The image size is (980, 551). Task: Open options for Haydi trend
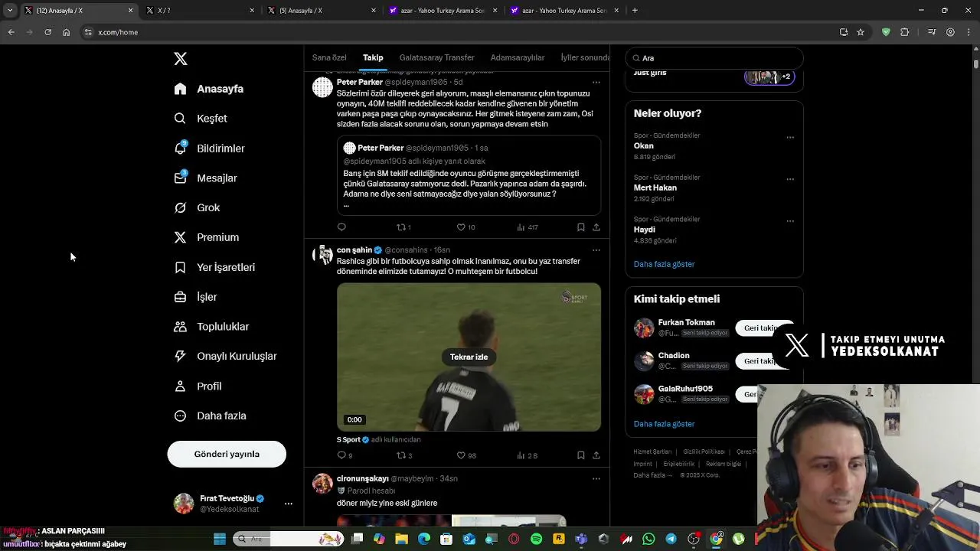[x=790, y=221]
